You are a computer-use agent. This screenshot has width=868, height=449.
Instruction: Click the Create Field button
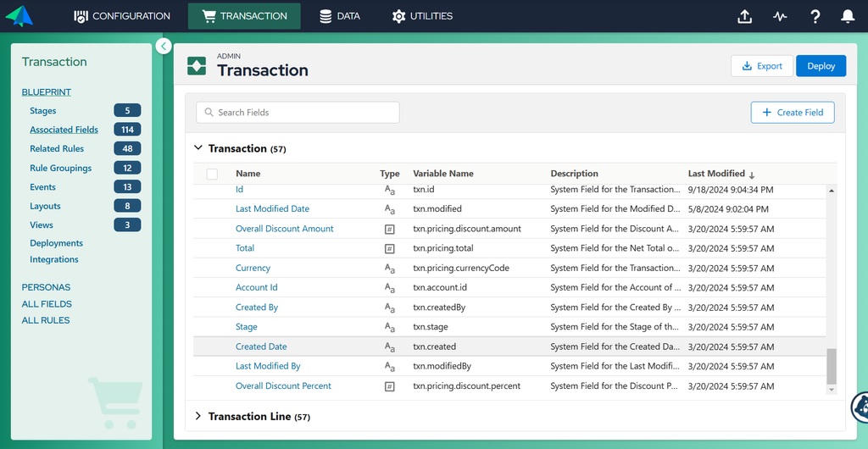pyautogui.click(x=793, y=112)
